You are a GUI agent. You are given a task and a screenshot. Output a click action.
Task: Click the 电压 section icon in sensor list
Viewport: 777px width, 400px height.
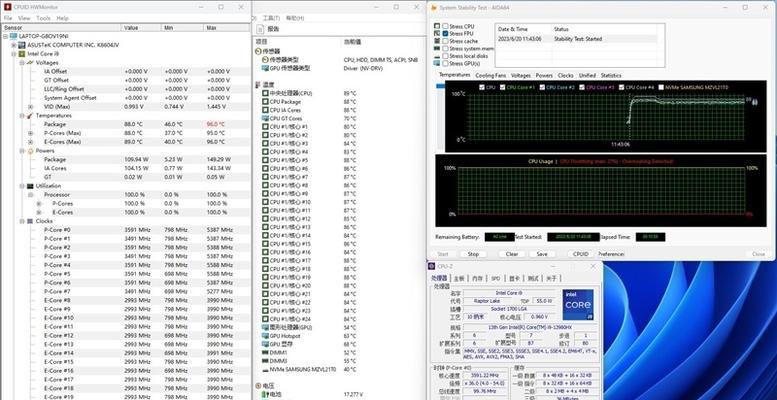258,386
